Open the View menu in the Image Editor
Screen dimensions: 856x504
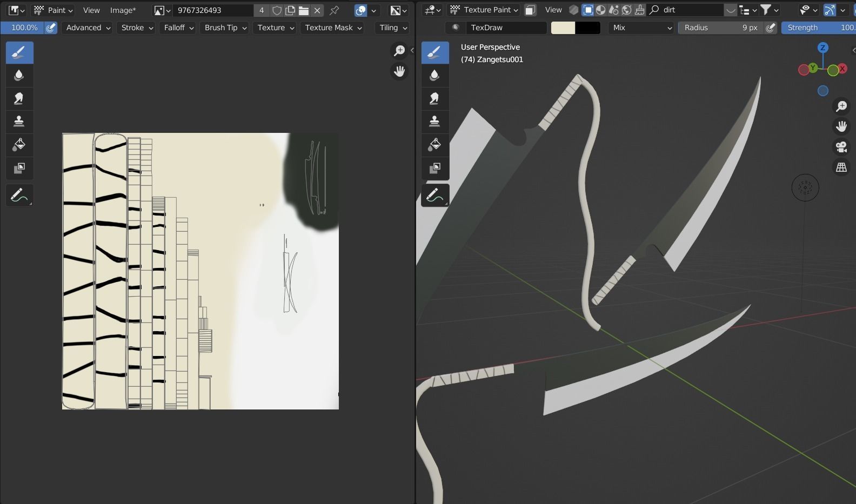click(x=91, y=10)
